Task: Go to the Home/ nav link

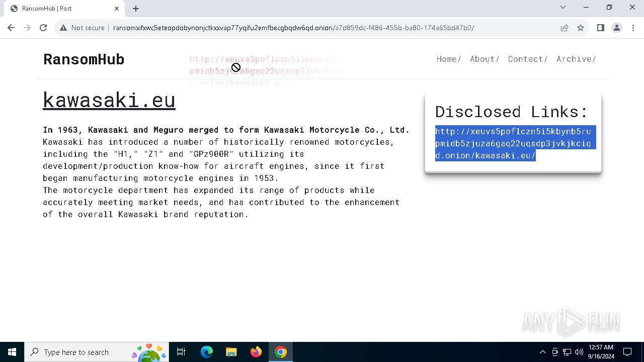Action: [x=449, y=59]
